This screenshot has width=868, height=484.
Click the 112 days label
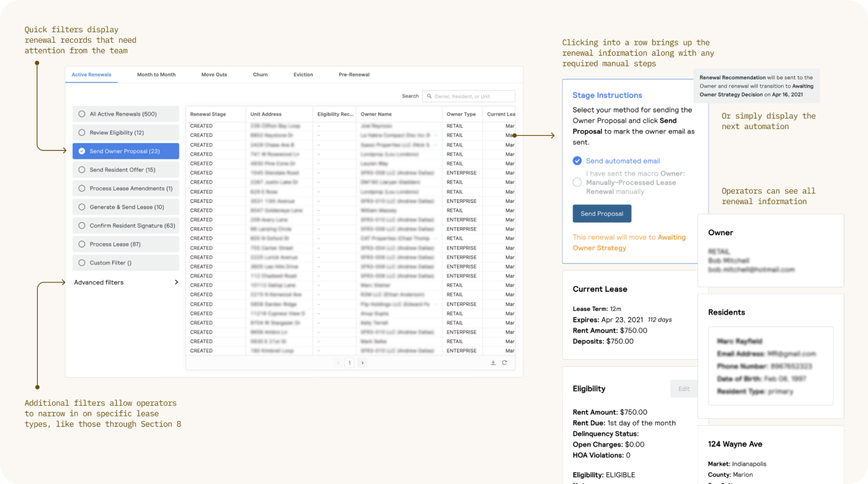pos(660,320)
